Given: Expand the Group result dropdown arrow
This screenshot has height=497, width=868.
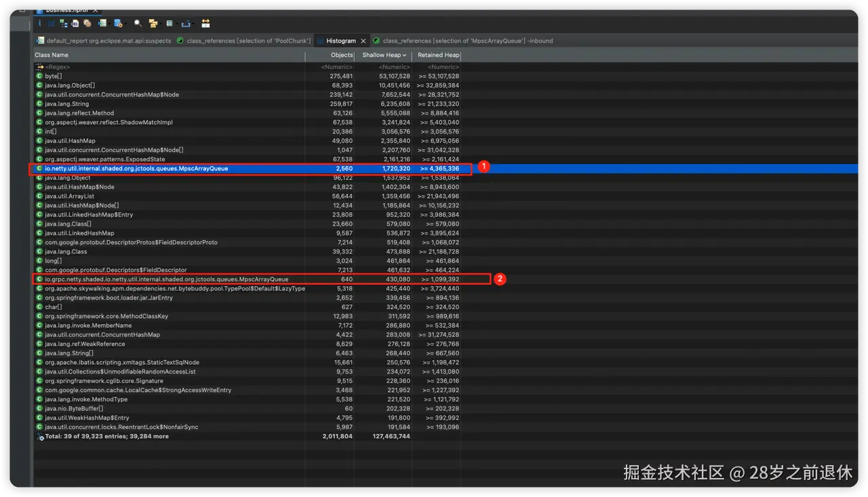Looking at the screenshot, I should click(x=161, y=24).
